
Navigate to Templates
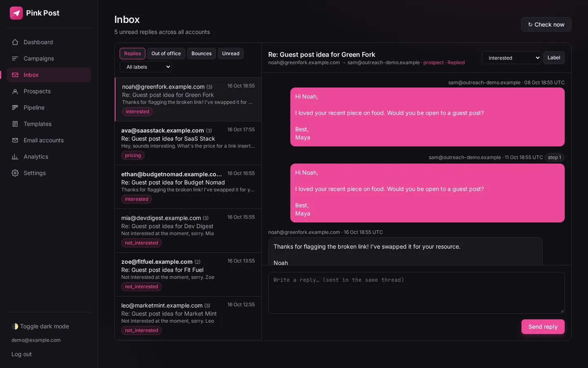49,124
